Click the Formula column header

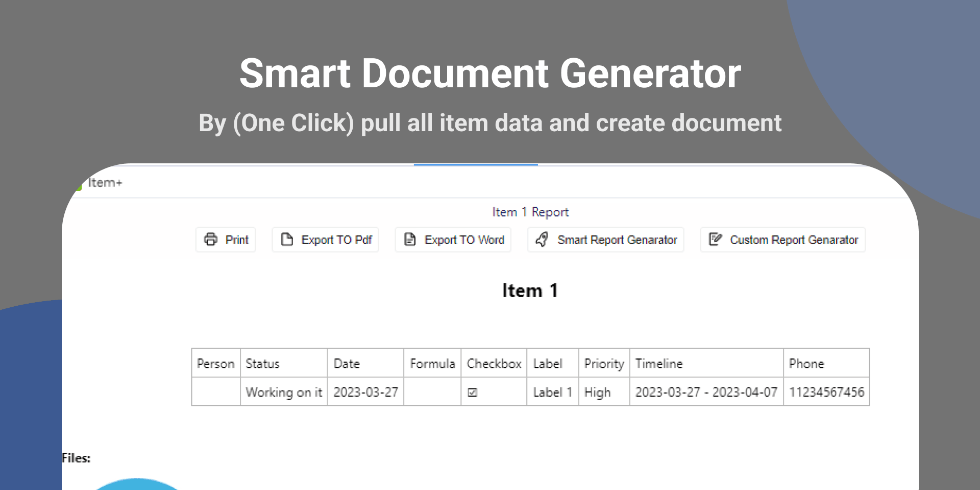coord(432,363)
